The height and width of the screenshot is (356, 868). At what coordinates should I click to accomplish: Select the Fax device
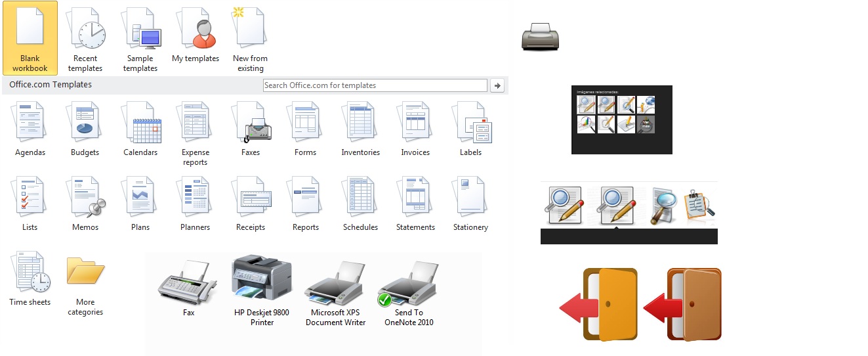click(189, 286)
